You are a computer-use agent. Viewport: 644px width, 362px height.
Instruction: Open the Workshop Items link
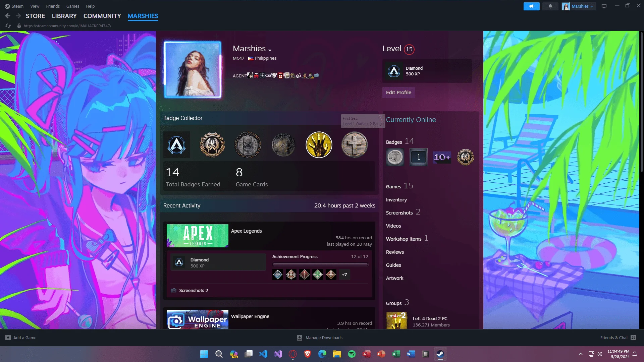404,239
